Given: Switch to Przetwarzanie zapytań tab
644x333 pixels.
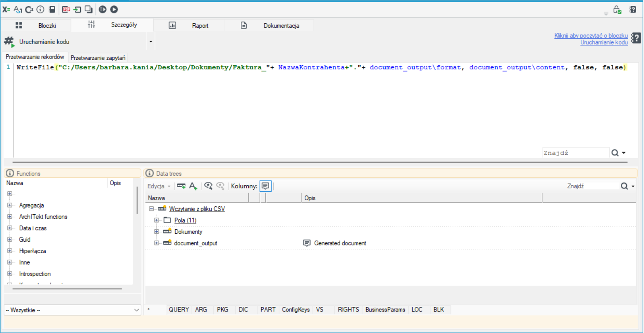Looking at the screenshot, I should pos(98,58).
